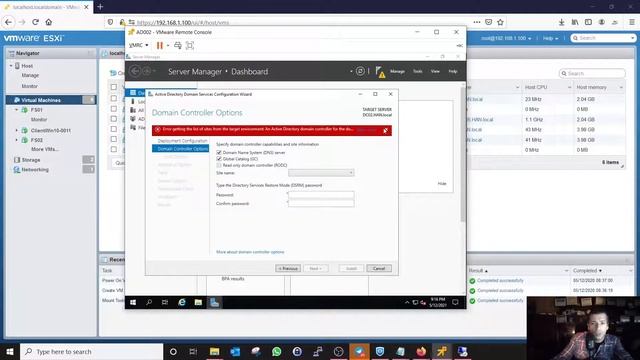The width and height of the screenshot is (640, 360).
Task: Click the Firefox home icon
Action: coord(49,22)
